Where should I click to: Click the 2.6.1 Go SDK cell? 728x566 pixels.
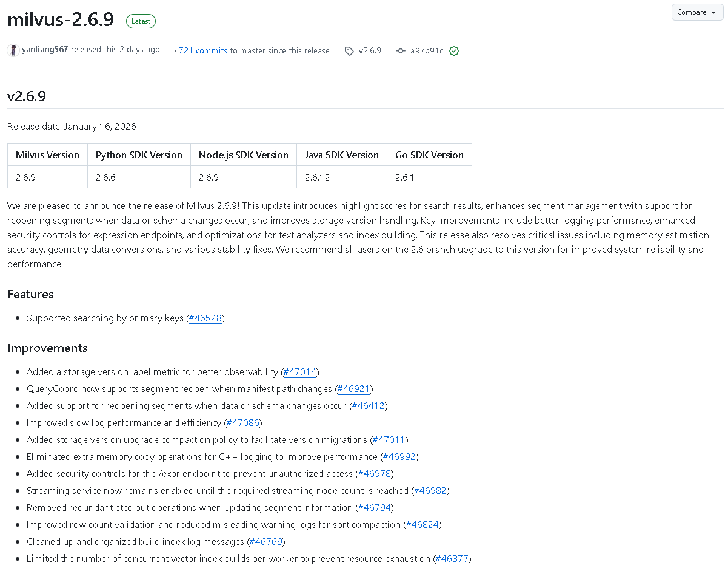[429, 177]
